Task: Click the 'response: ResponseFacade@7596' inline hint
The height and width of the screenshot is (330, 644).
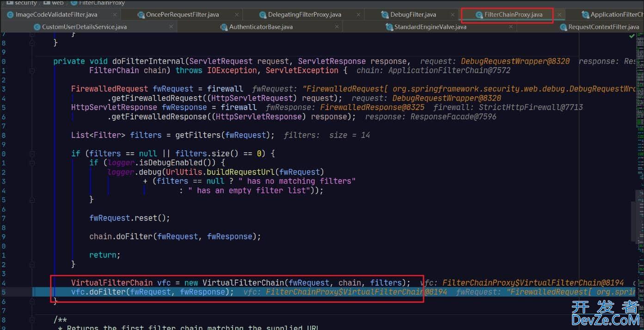Action: (x=431, y=117)
